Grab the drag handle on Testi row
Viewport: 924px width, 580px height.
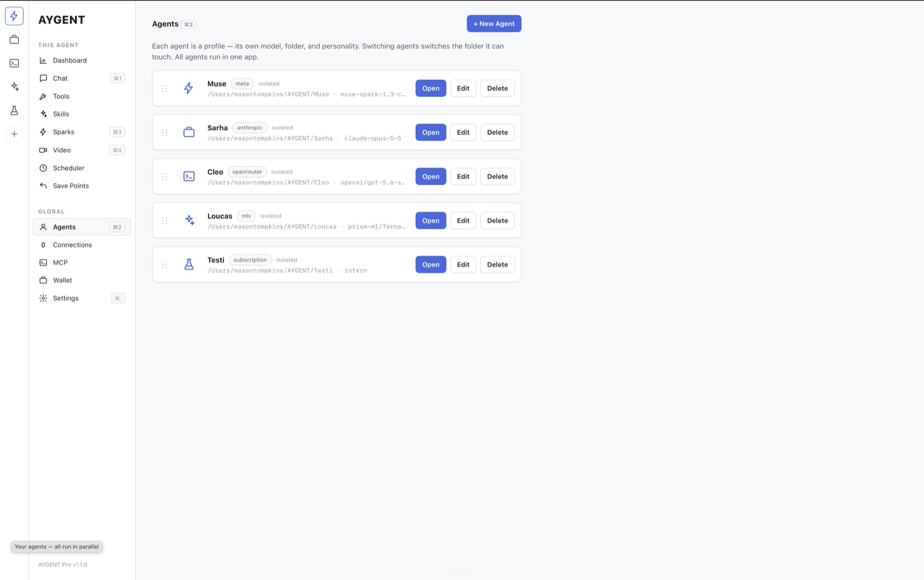coord(165,264)
